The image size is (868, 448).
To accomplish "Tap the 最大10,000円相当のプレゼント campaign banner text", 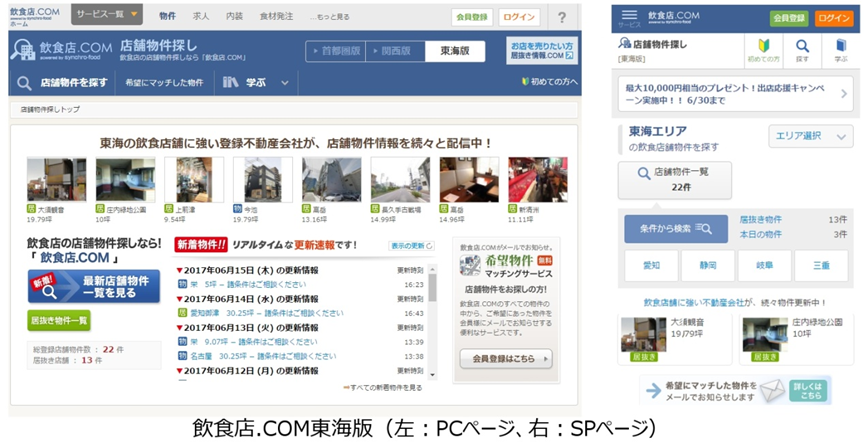I will coord(725,94).
